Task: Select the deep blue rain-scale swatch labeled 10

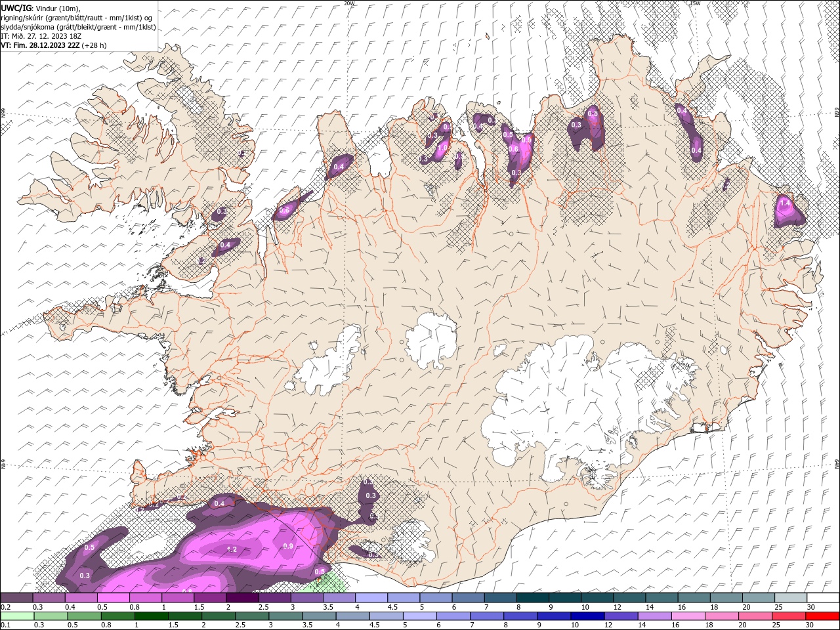Action: 588,616
